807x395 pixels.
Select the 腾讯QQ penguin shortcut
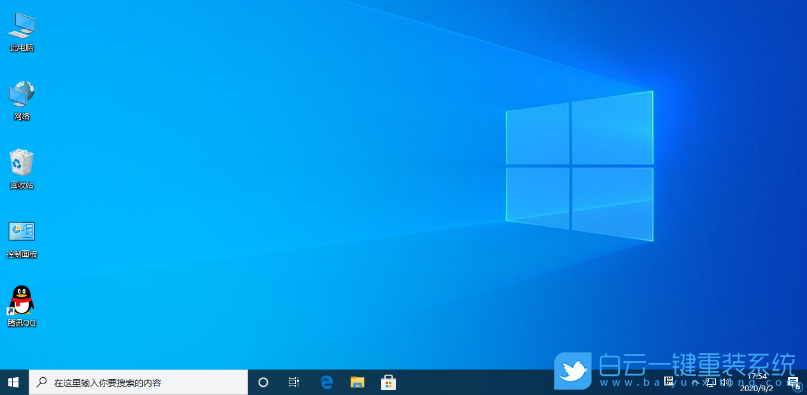[x=22, y=306]
